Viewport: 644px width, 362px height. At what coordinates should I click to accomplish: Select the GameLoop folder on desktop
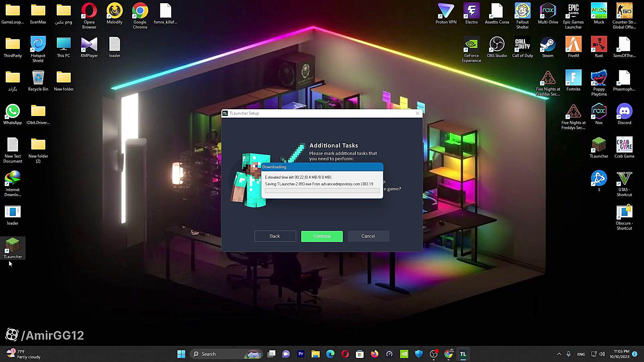[x=12, y=13]
